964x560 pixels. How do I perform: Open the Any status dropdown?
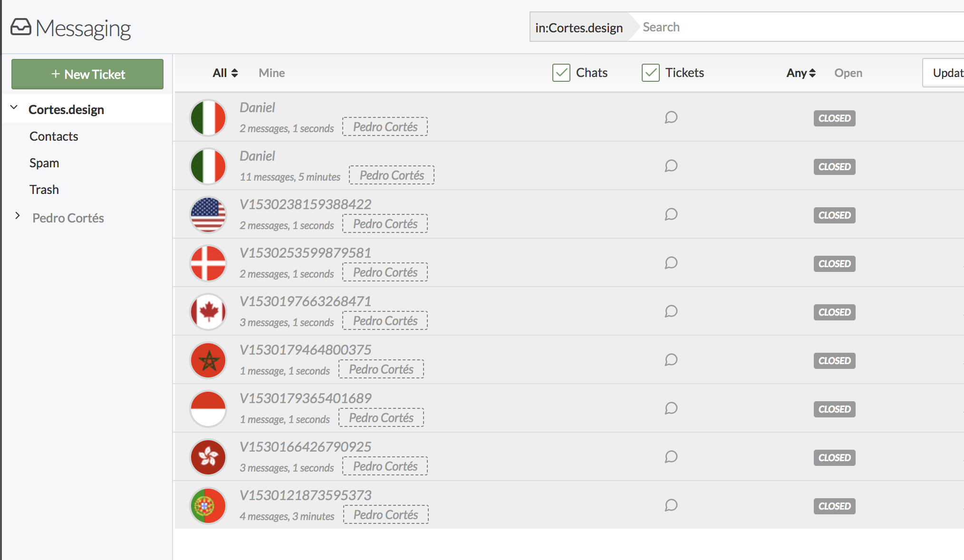800,73
